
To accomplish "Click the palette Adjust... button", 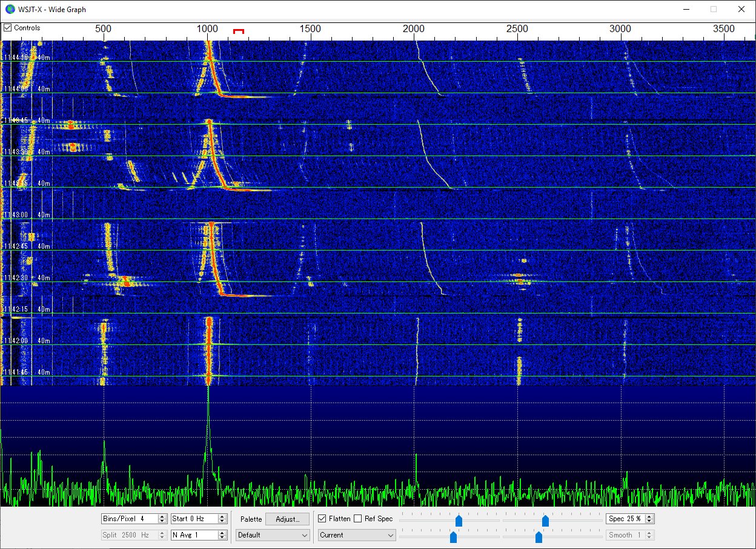I will [287, 519].
